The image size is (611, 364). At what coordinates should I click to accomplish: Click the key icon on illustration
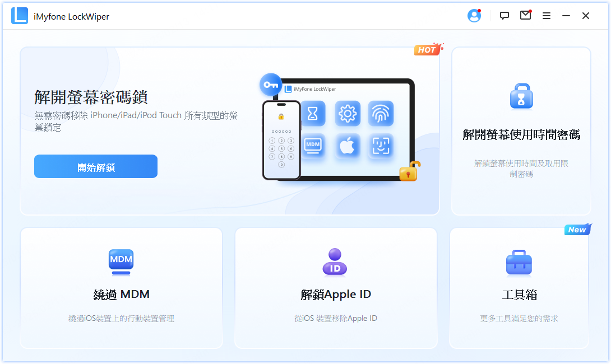point(271,85)
